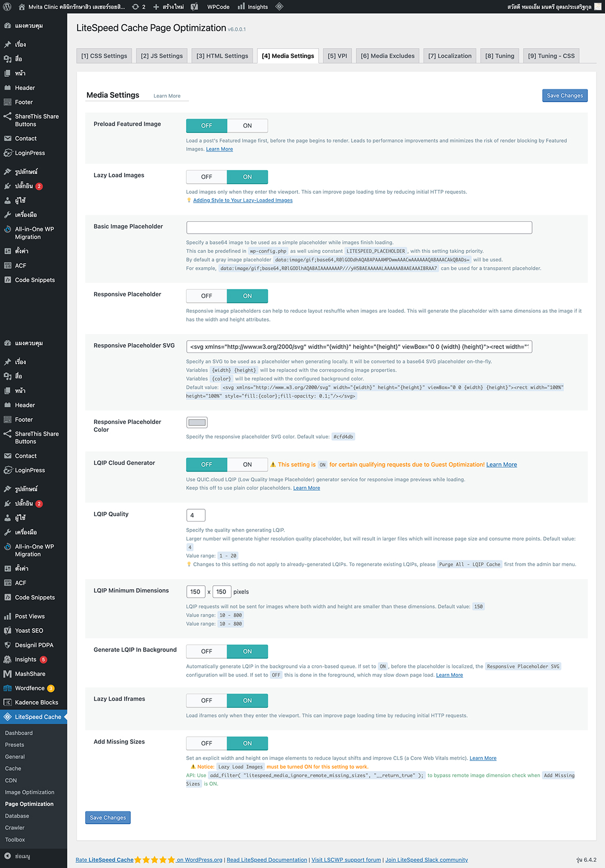Click the LQIP Quality number field
This screenshot has height=868, width=605.
pyautogui.click(x=195, y=515)
